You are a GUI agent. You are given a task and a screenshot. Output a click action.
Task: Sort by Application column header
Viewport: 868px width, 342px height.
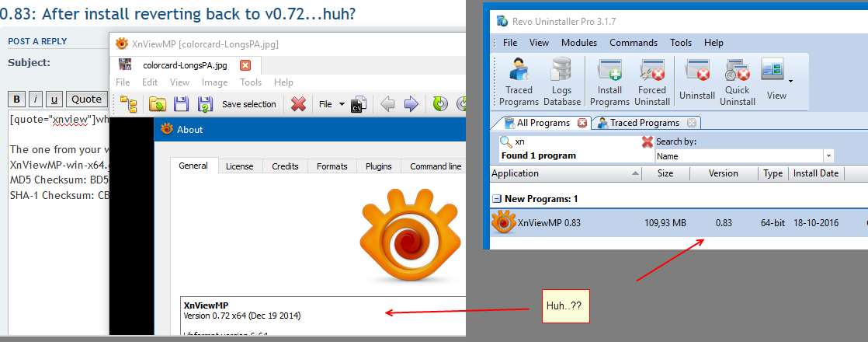coord(566,173)
